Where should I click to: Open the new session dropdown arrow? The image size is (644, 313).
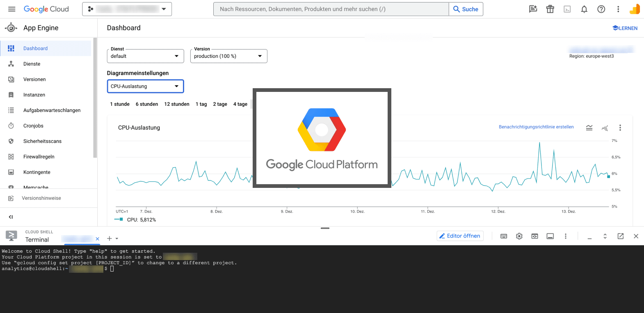tap(117, 238)
